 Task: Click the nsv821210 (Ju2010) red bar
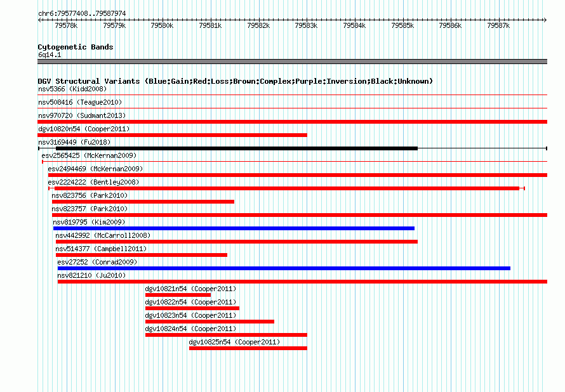point(302,282)
